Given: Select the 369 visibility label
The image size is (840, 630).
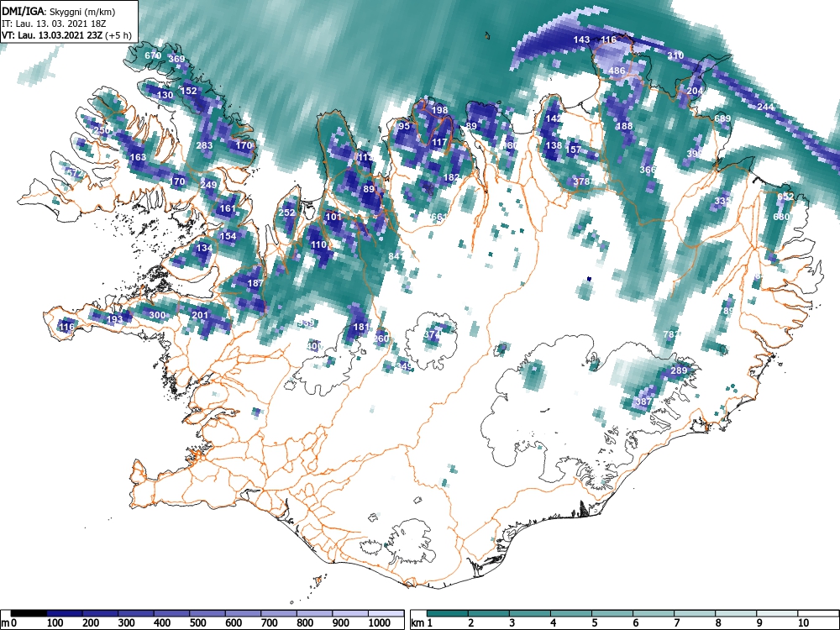Looking at the screenshot, I should tap(176, 59).
